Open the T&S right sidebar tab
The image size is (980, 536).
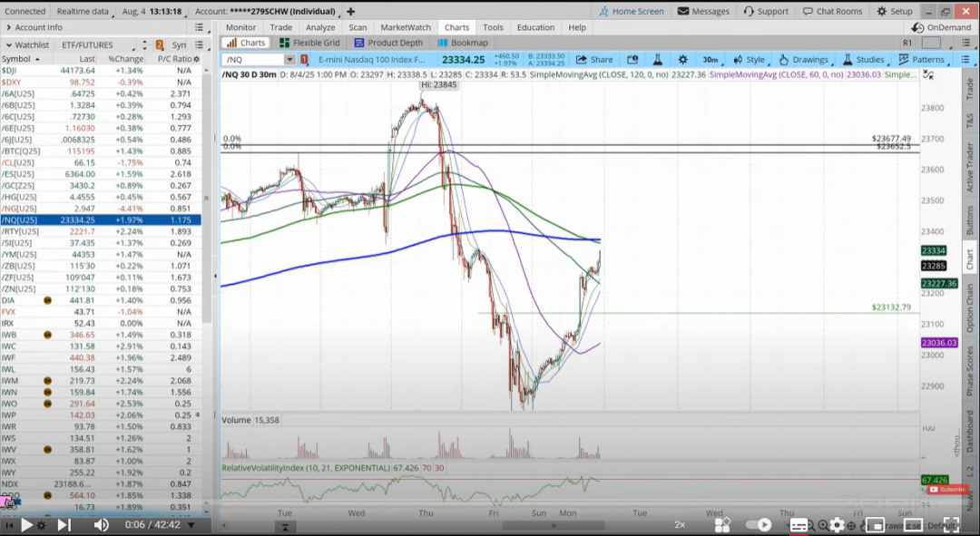(x=969, y=120)
